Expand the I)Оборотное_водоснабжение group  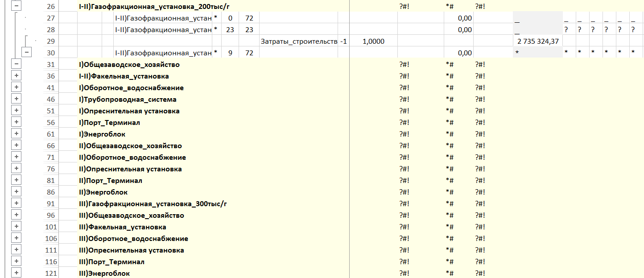point(16,87)
